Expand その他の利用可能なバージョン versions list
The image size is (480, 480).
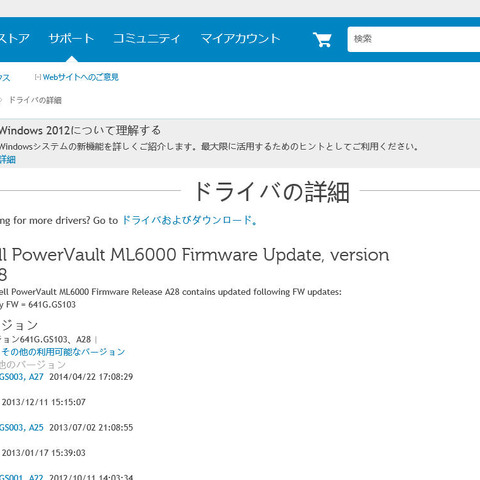63,352
